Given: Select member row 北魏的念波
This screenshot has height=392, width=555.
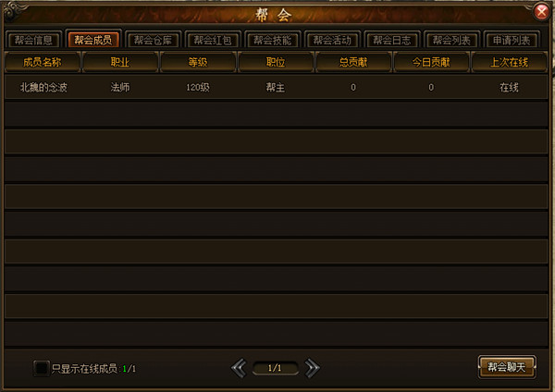Looking at the screenshot, I should 276,87.
